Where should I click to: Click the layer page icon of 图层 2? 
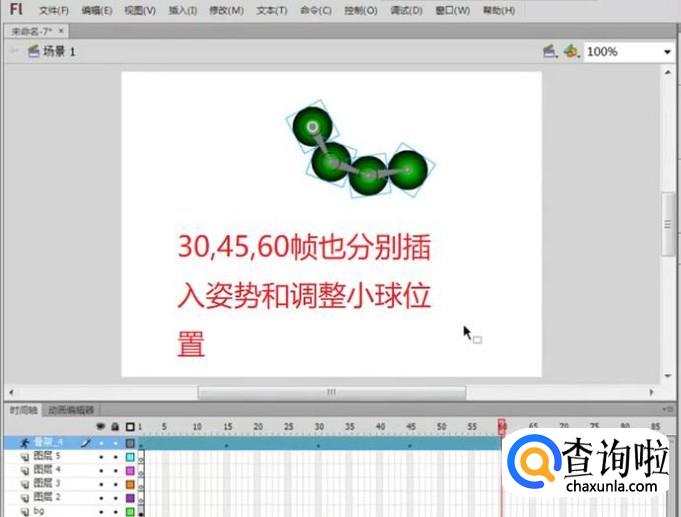pos(25,497)
